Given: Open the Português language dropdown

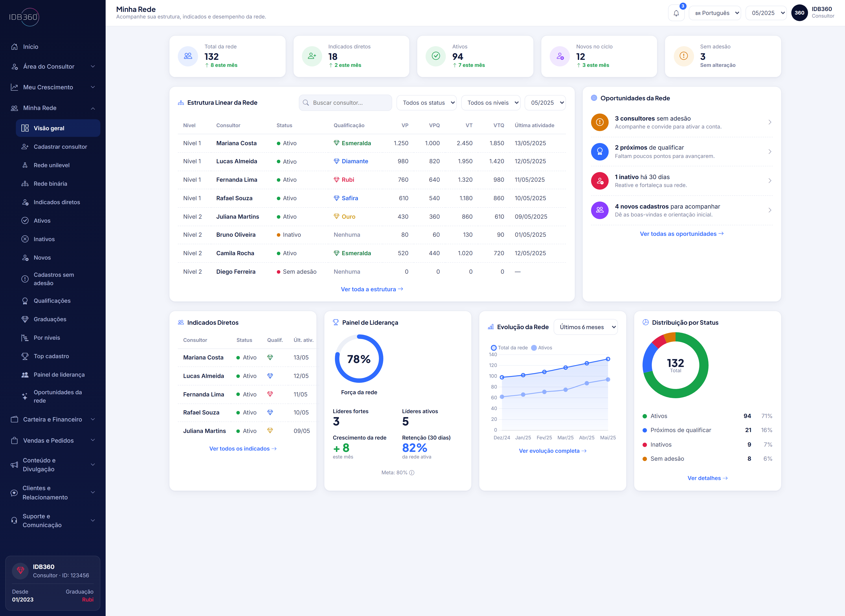Looking at the screenshot, I should (715, 13).
